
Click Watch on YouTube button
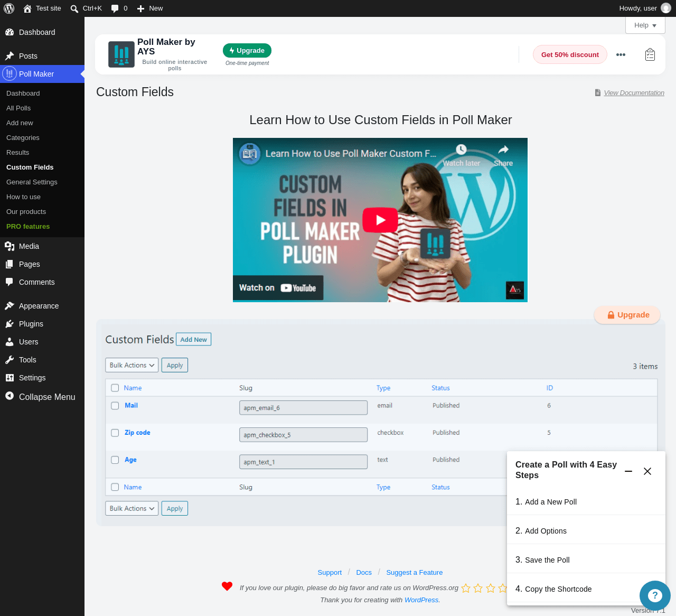coord(278,288)
